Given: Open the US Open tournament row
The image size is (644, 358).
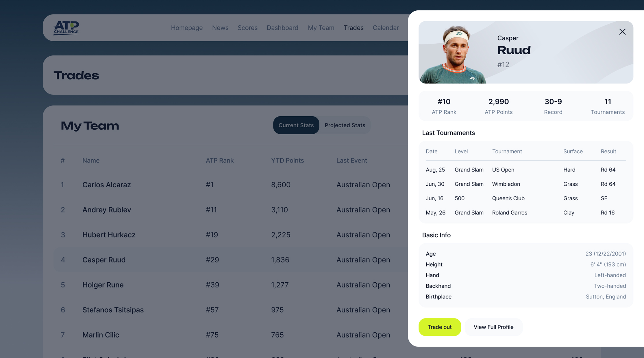Looking at the screenshot, I should 503,170.
